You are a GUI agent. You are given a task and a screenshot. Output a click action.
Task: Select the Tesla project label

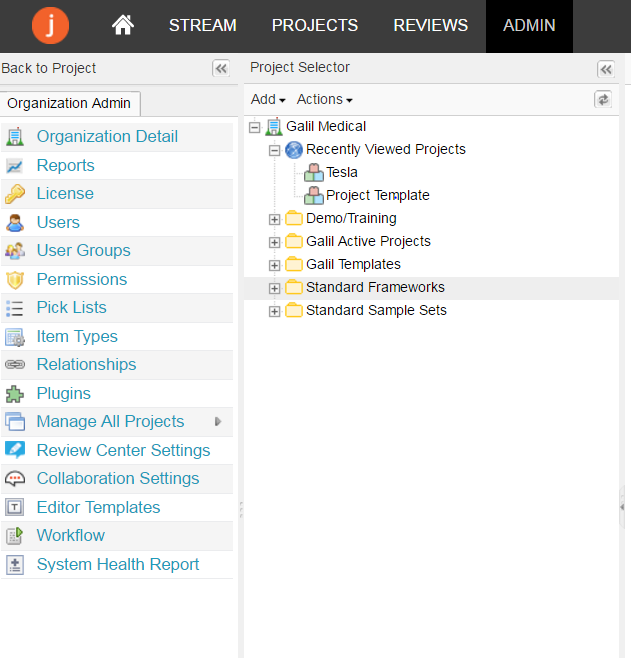click(x=342, y=172)
